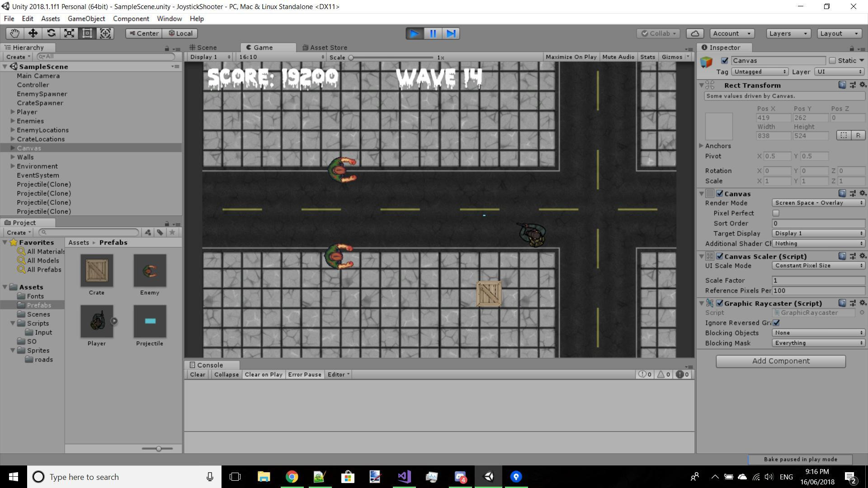Clear the console output
Viewport: 868px width, 488px height.
[198, 375]
